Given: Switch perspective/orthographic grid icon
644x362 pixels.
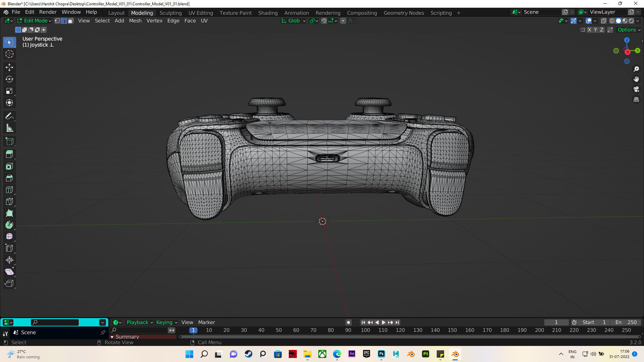Looking at the screenshot, I should (x=636, y=100).
